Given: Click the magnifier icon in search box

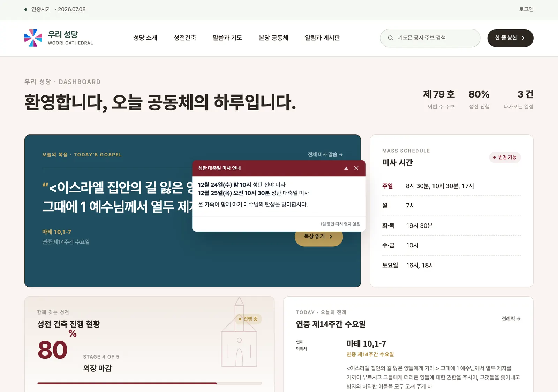Looking at the screenshot, I should click(391, 38).
